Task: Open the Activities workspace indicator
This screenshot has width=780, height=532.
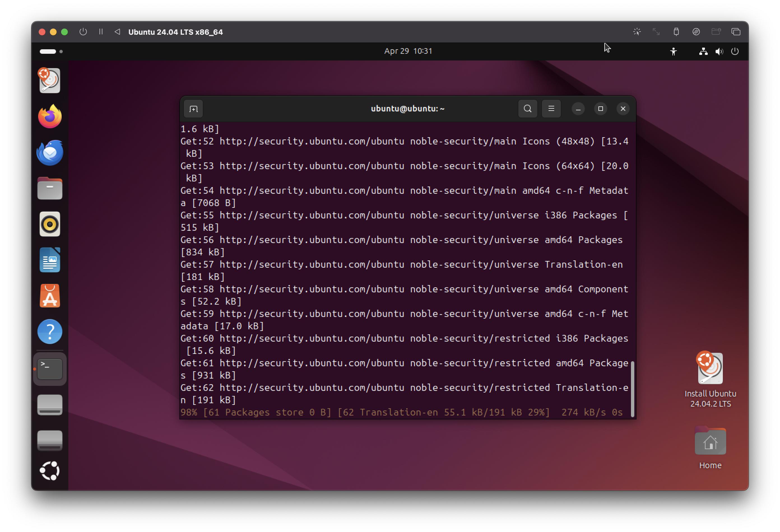Action: click(51, 51)
